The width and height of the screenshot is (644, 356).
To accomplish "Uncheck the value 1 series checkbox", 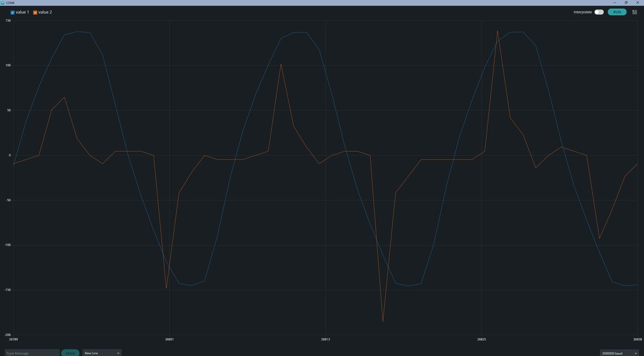I will click(x=13, y=12).
